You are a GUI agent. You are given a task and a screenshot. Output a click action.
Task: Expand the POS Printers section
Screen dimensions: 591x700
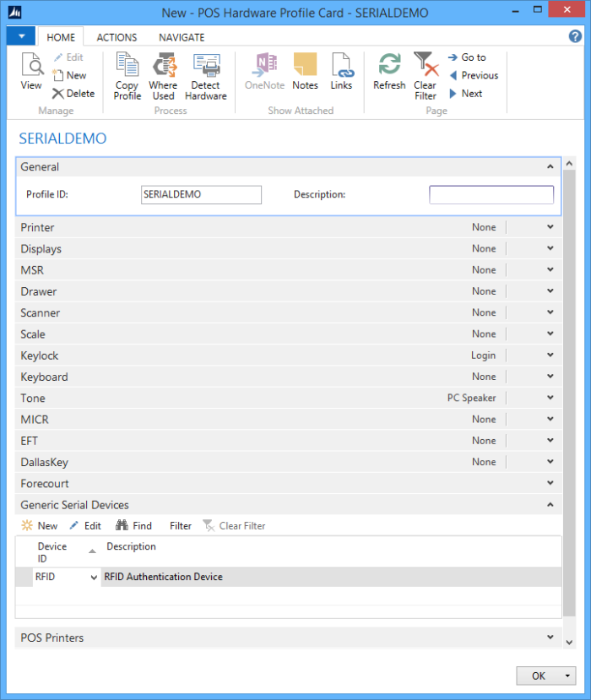pos(550,638)
